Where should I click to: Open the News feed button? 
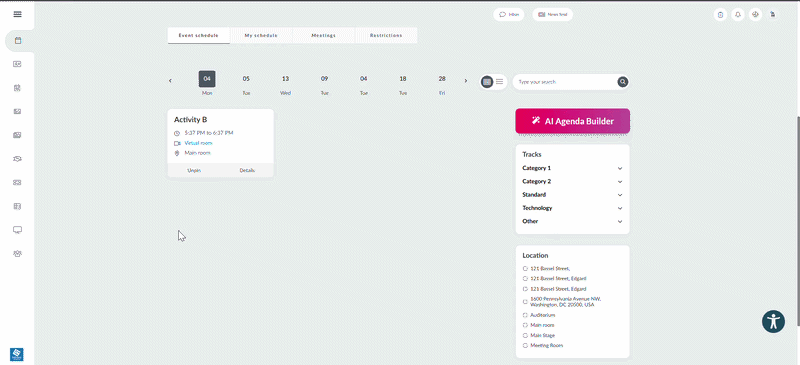[553, 15]
